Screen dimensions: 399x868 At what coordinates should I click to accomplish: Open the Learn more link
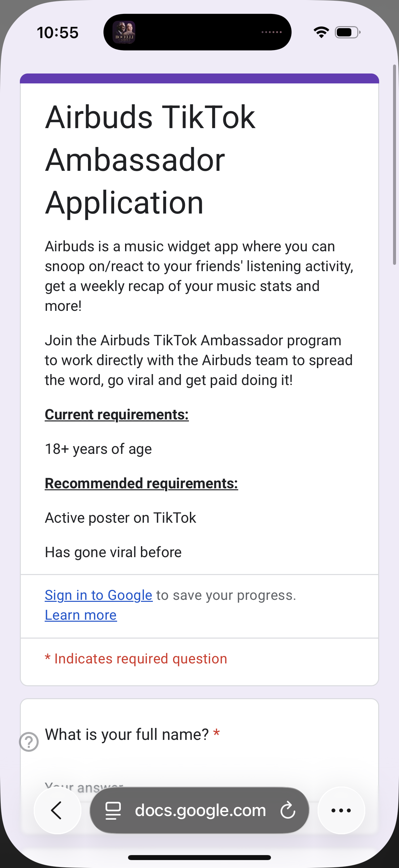(81, 615)
